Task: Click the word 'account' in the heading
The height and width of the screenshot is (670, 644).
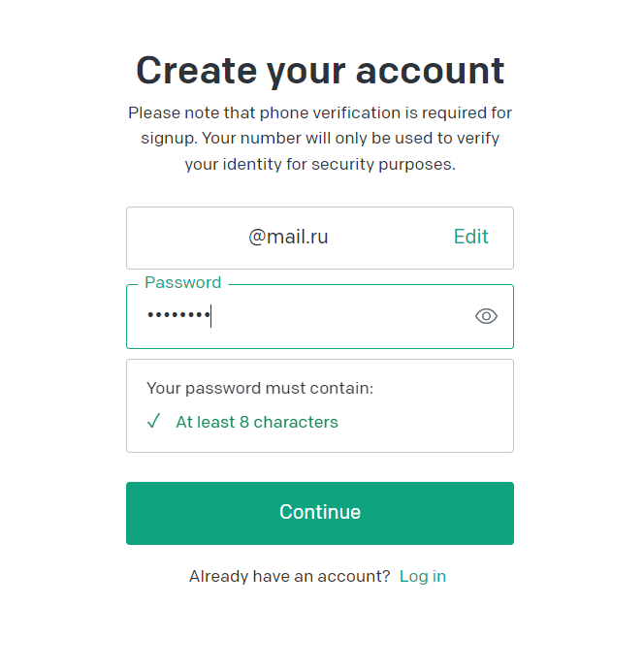Action: point(430,71)
